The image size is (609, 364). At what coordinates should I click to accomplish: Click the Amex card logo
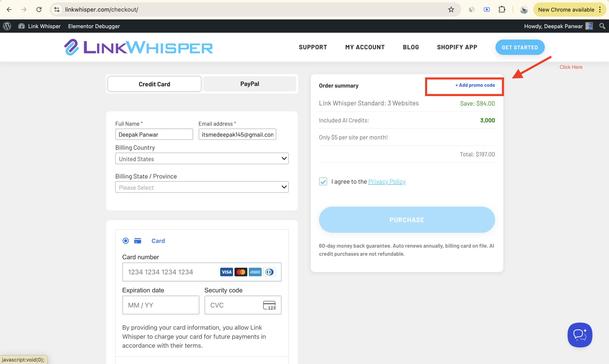point(255,272)
